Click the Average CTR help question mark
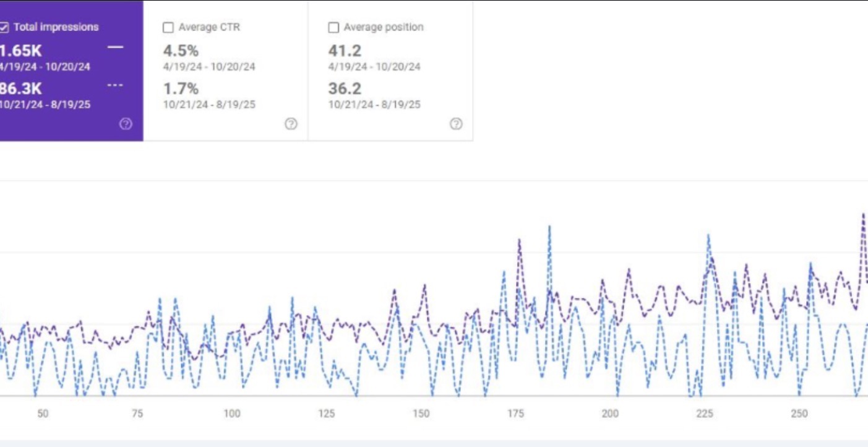Image resolution: width=868 pixels, height=447 pixels. 291,124
